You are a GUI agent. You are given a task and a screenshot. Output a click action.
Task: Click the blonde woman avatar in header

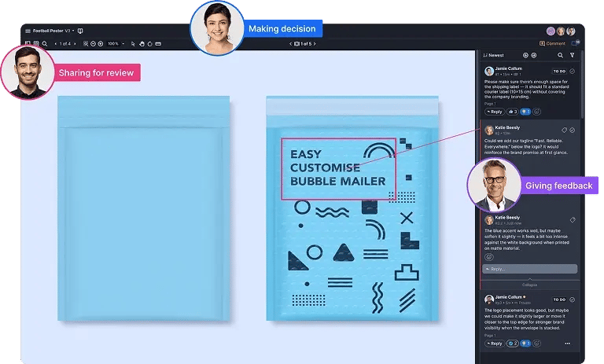[x=561, y=31]
